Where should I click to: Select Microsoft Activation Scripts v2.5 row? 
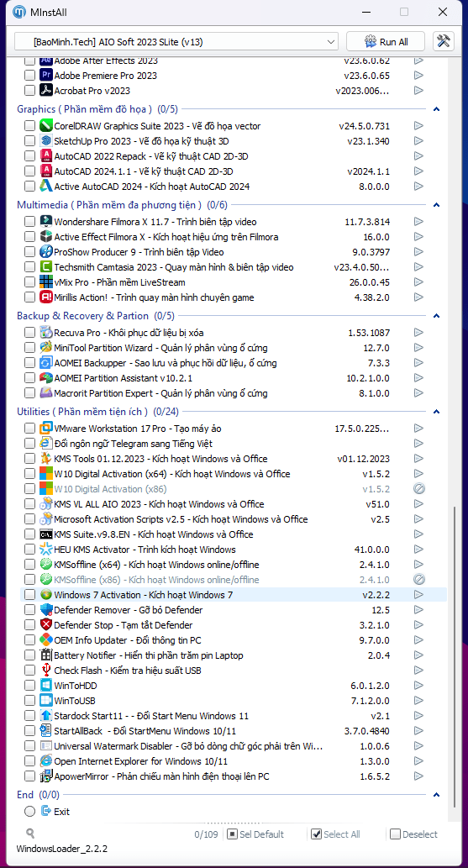click(x=234, y=519)
